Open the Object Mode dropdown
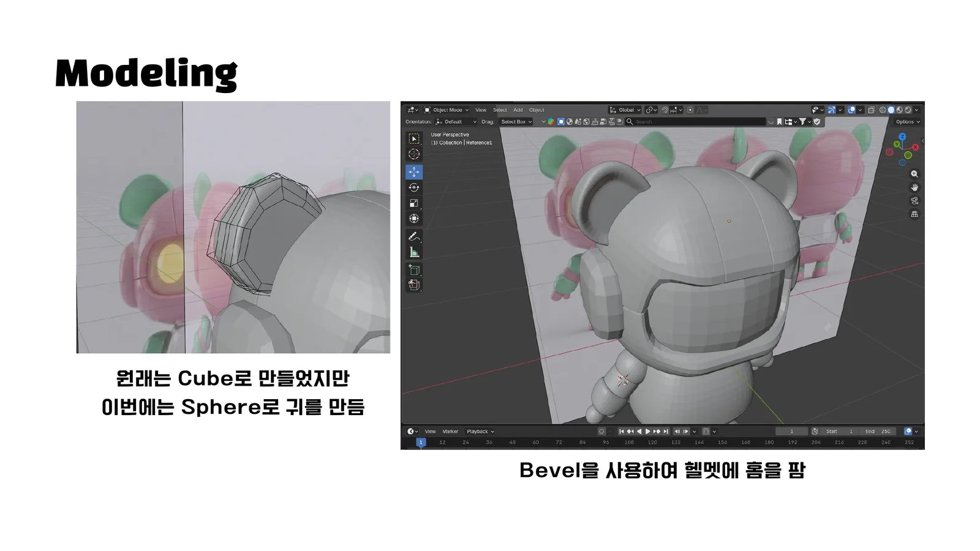980x551 pixels. click(x=447, y=110)
